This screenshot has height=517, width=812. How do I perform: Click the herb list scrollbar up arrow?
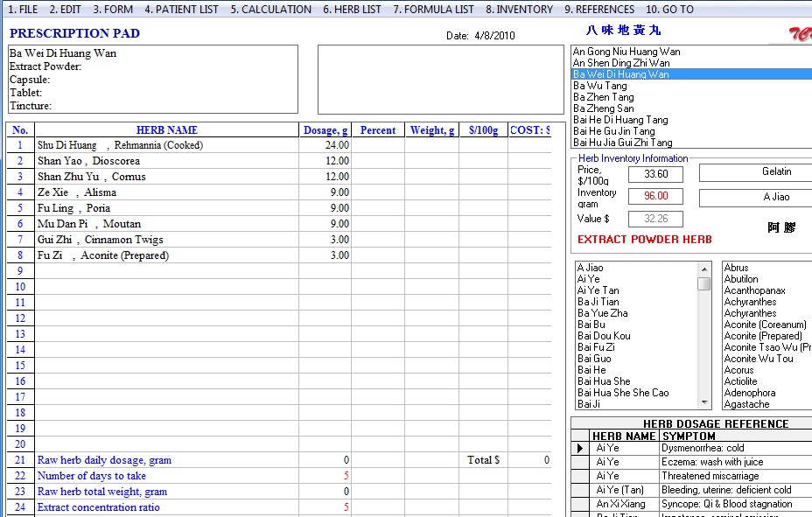click(705, 268)
